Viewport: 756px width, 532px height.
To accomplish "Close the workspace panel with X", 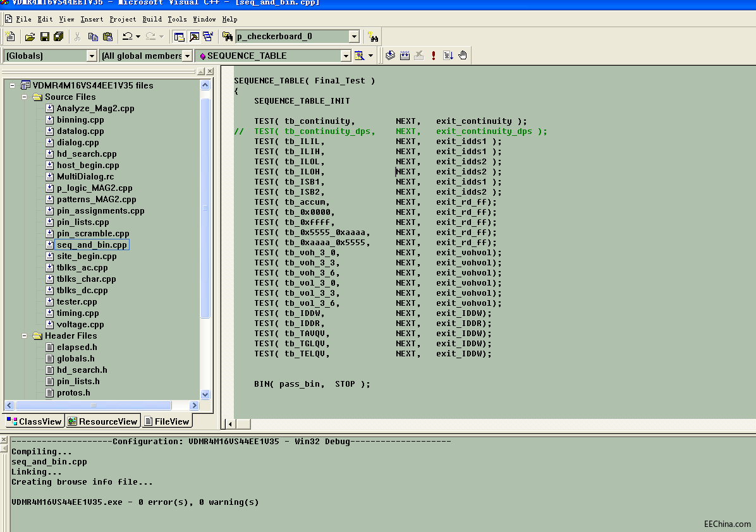I will click(210, 71).
